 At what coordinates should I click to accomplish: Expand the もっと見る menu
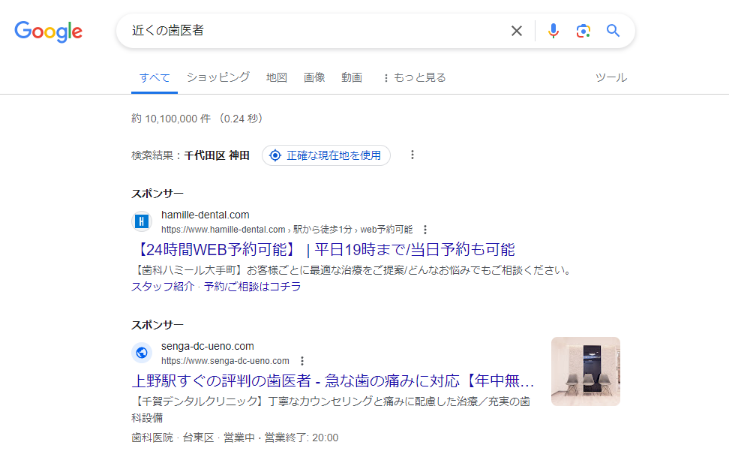(414, 78)
